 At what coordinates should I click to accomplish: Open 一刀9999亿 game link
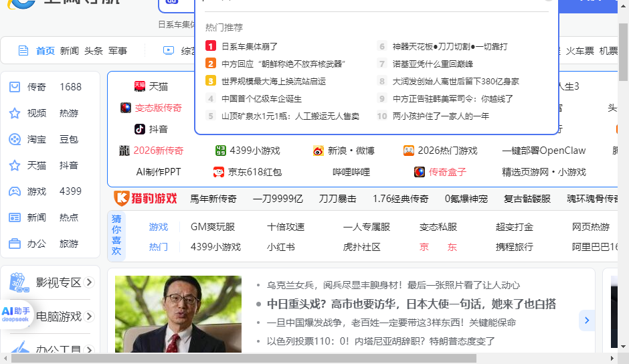[x=278, y=199]
